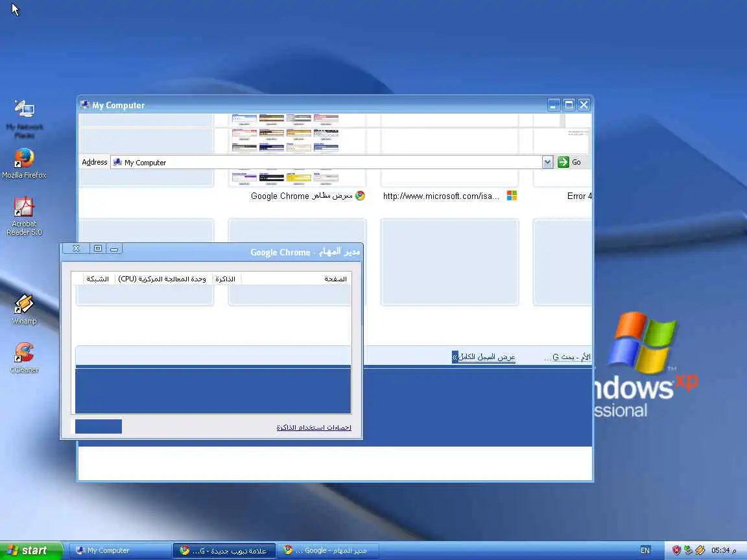Launch Winamp desktop shortcut

(24, 310)
